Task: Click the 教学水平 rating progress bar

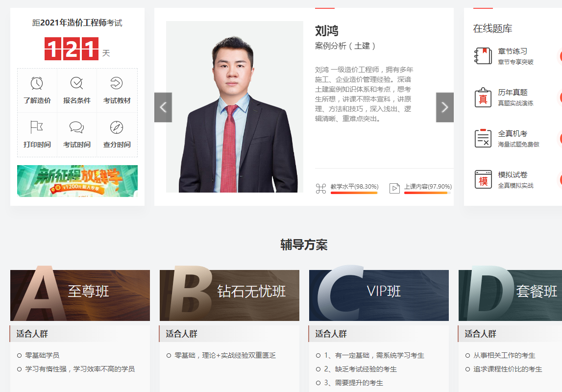Action: (354, 193)
